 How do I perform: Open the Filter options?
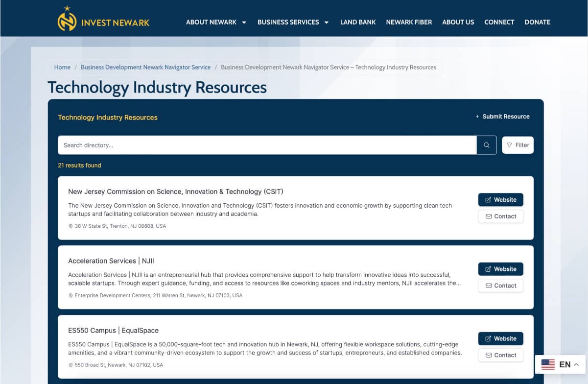pyautogui.click(x=517, y=145)
